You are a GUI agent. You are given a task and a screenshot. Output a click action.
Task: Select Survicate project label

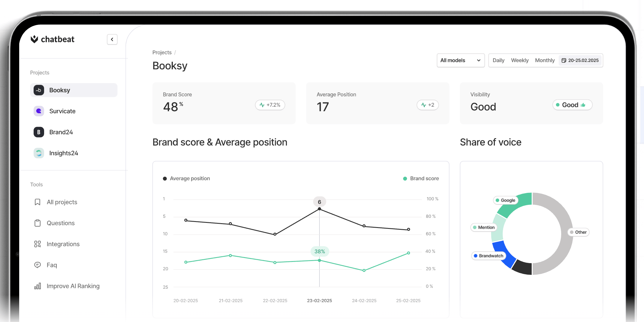pyautogui.click(x=62, y=111)
